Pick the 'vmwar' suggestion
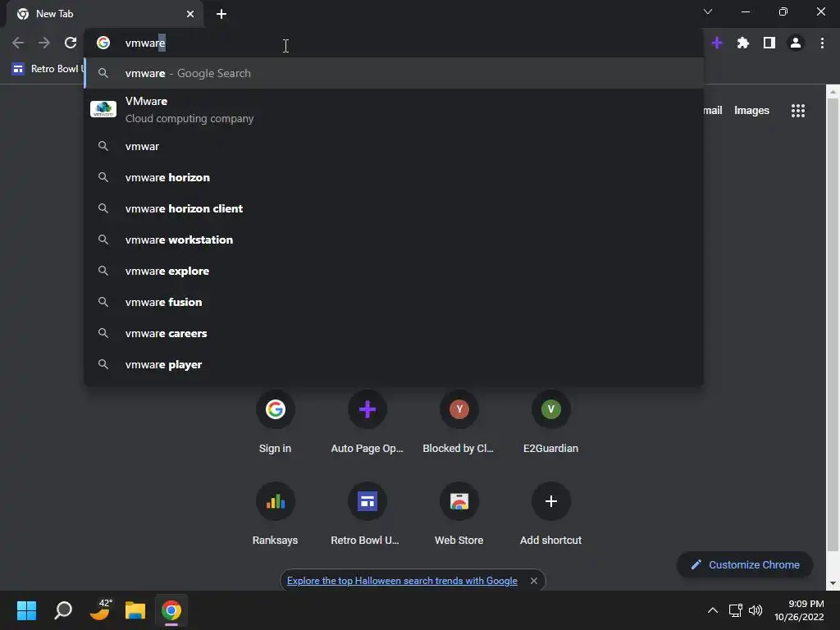This screenshot has width=840, height=630. [394, 146]
